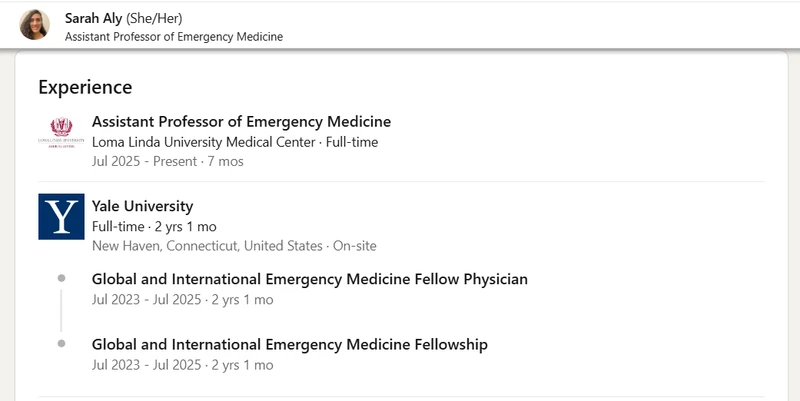Open the Loma Linda University logo

coord(61,134)
